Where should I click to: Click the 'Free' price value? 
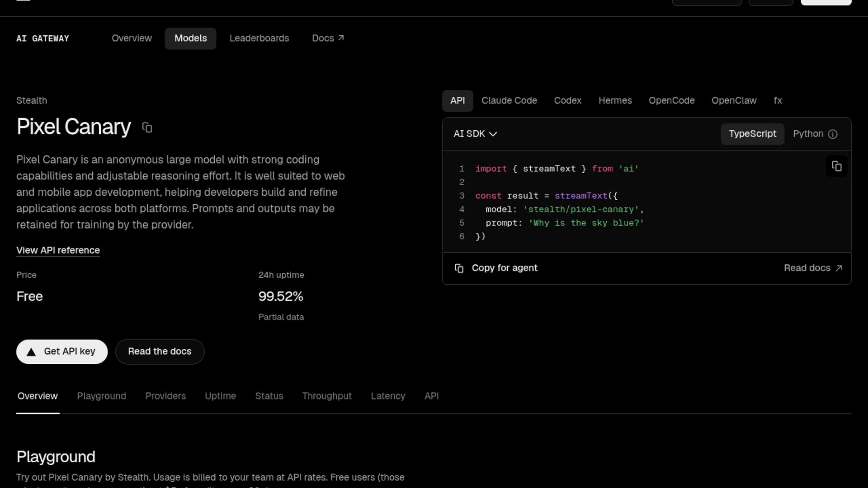(29, 297)
